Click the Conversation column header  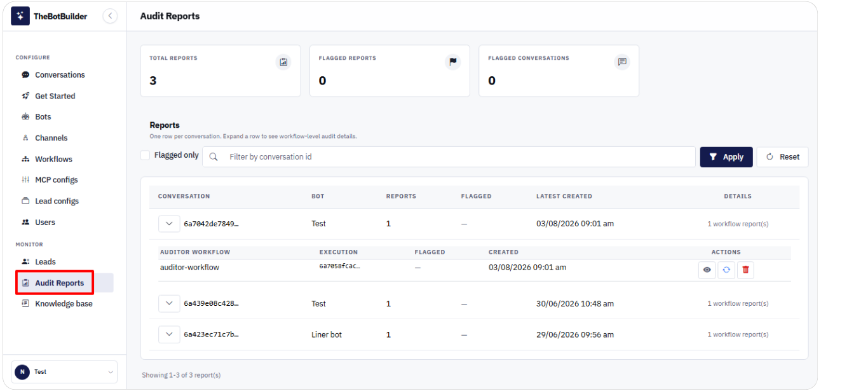point(184,196)
